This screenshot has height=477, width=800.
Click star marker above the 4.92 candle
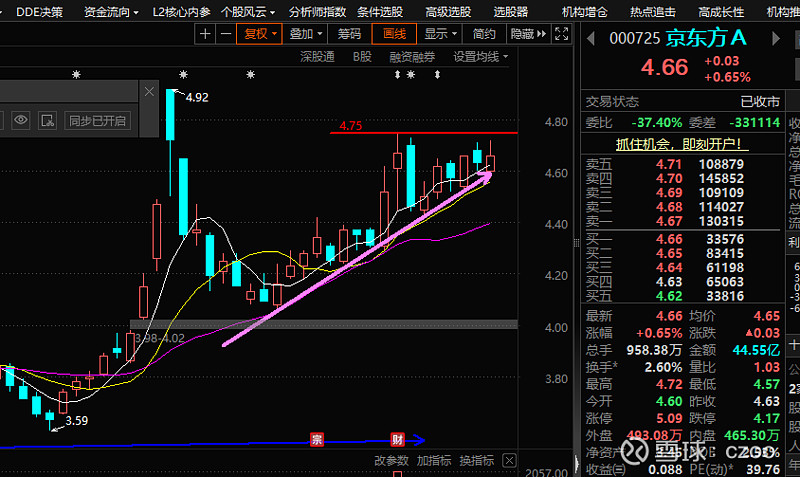click(x=184, y=75)
